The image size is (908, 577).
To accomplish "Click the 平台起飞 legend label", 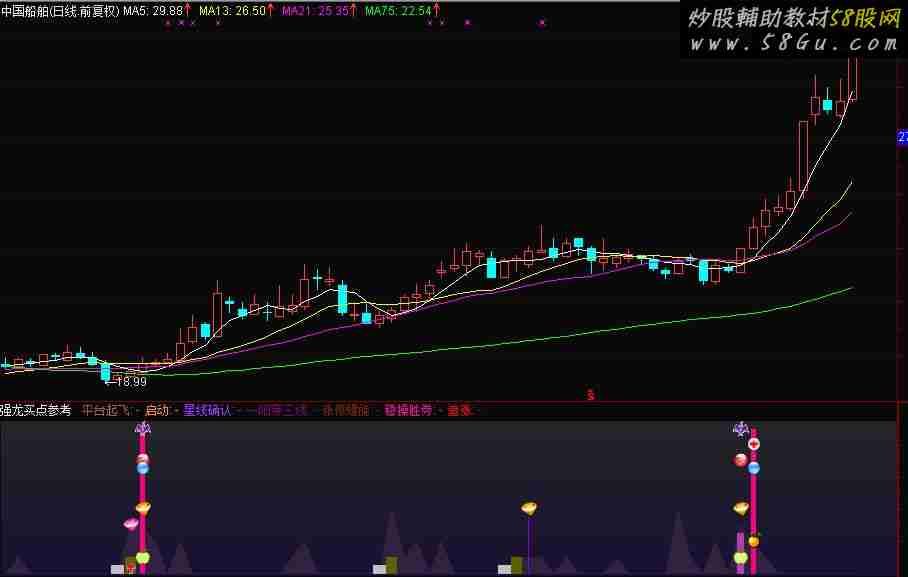I will tap(106, 410).
